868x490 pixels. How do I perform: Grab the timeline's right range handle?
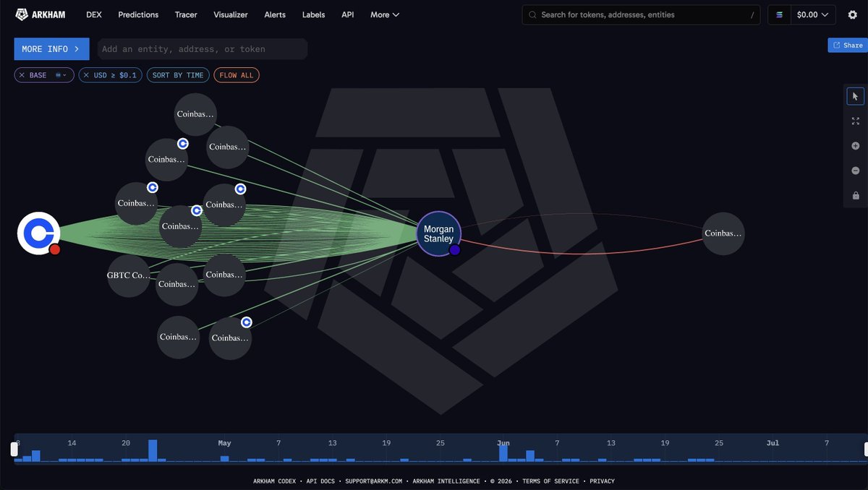pos(864,449)
